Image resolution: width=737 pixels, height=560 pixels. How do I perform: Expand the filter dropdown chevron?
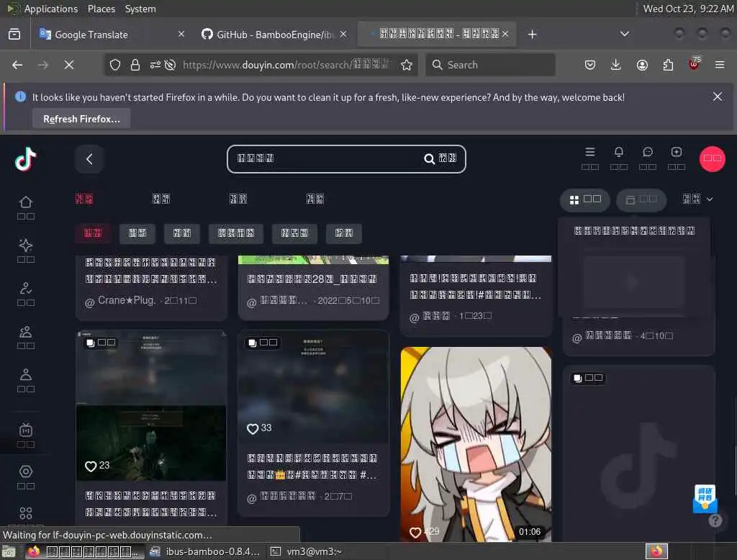click(710, 199)
